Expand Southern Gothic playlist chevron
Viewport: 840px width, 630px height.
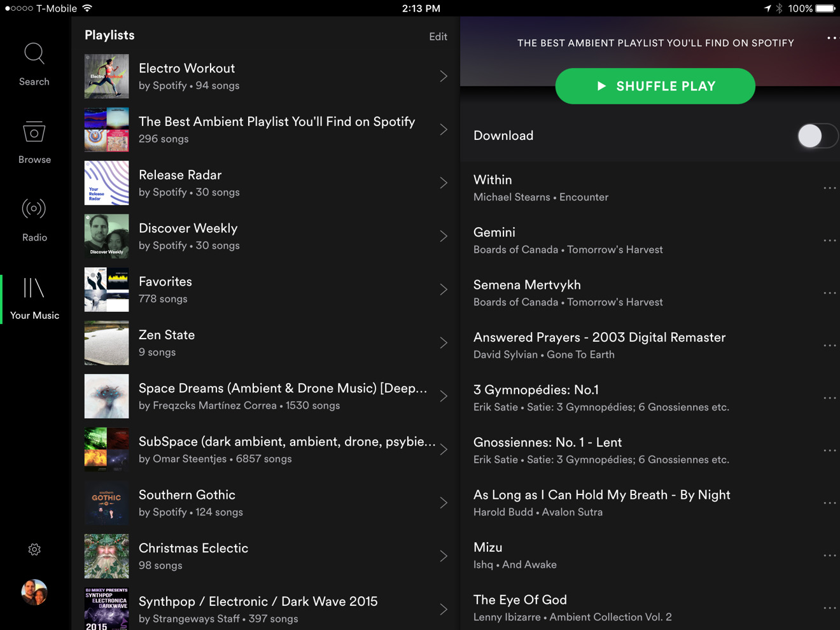point(444,503)
